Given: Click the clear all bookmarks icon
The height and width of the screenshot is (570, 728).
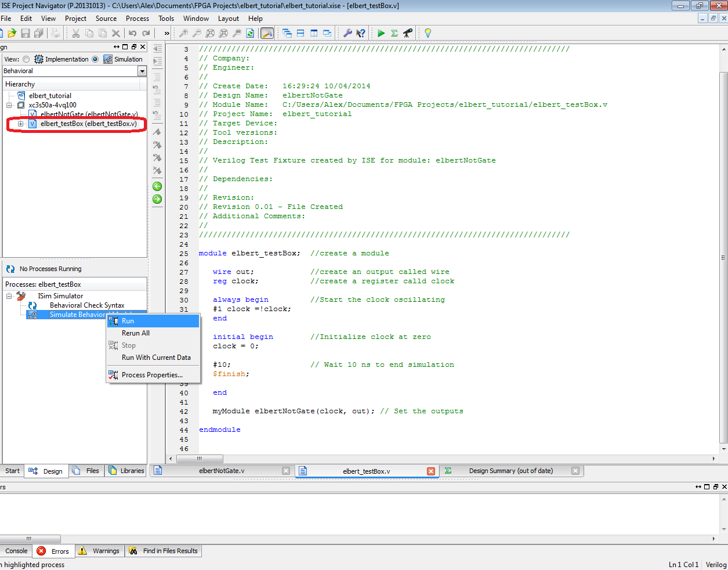Looking at the screenshot, I should point(157,170).
